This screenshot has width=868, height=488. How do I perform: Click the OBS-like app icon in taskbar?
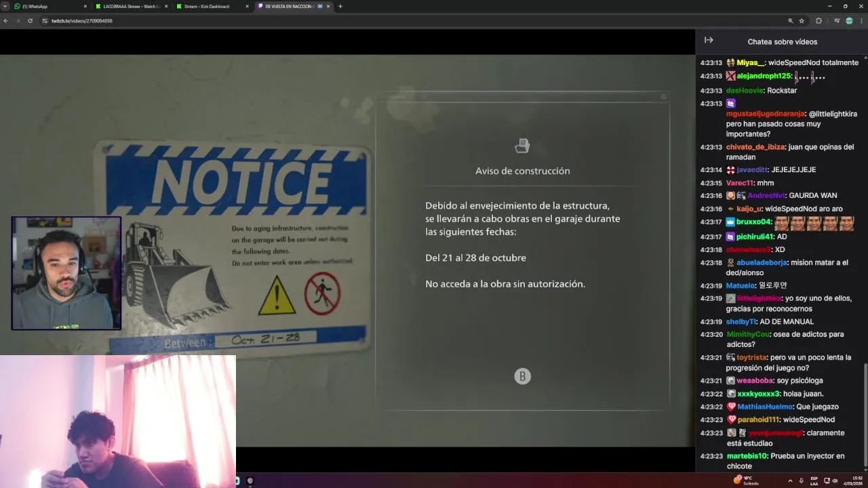click(x=250, y=481)
